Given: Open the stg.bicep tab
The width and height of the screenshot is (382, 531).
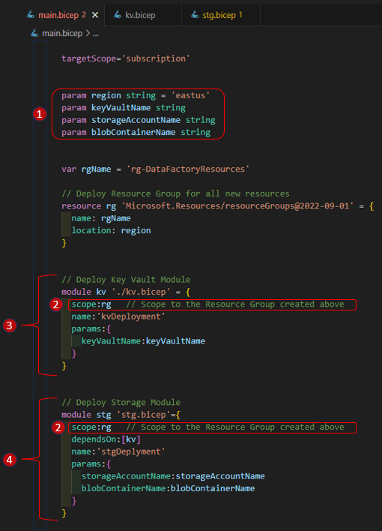Looking at the screenshot, I should 221,15.
